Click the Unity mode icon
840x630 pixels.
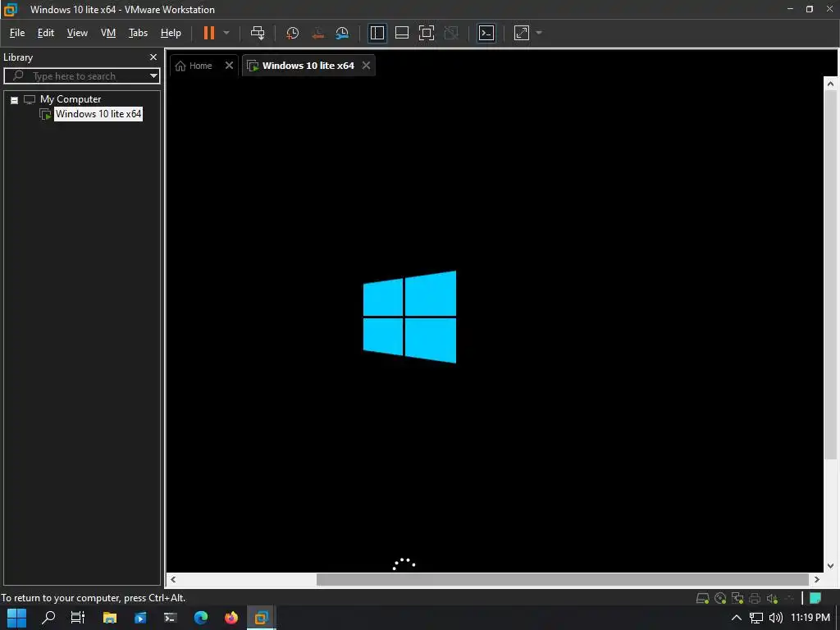pos(451,33)
